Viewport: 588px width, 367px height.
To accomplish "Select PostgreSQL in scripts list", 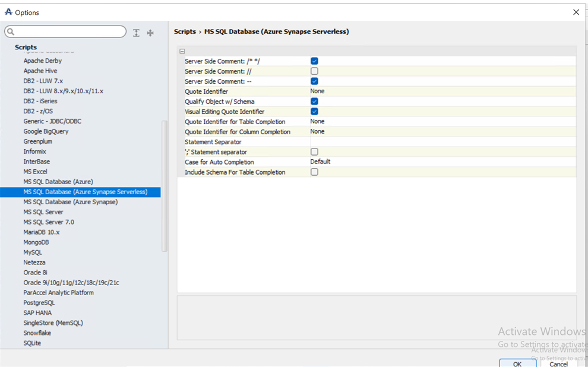I will tap(39, 303).
